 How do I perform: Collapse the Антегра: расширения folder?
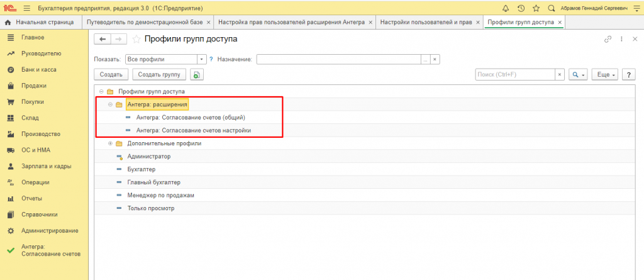click(110, 104)
